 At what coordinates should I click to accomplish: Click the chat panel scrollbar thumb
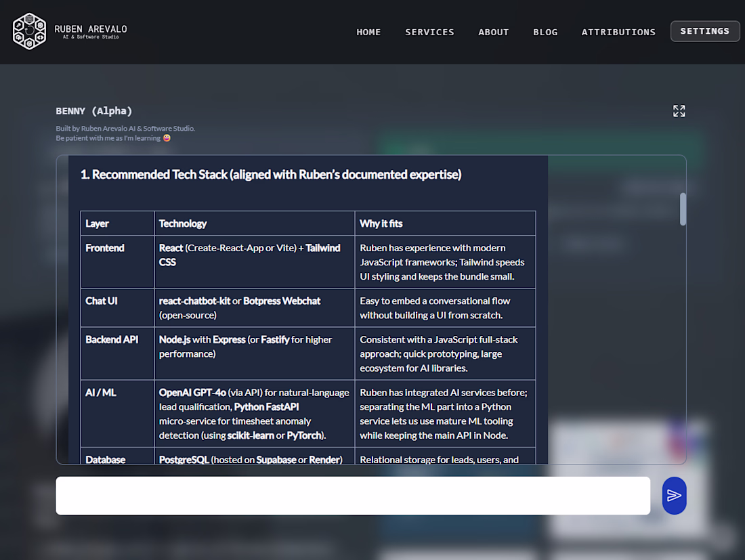(x=683, y=209)
